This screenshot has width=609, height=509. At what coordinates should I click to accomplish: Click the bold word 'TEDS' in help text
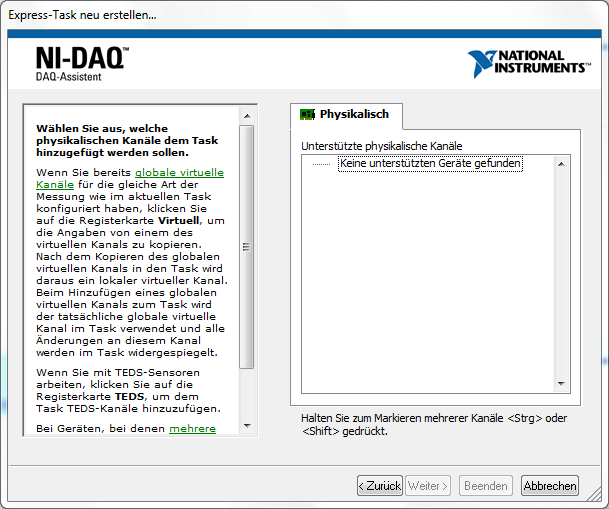tap(129, 396)
